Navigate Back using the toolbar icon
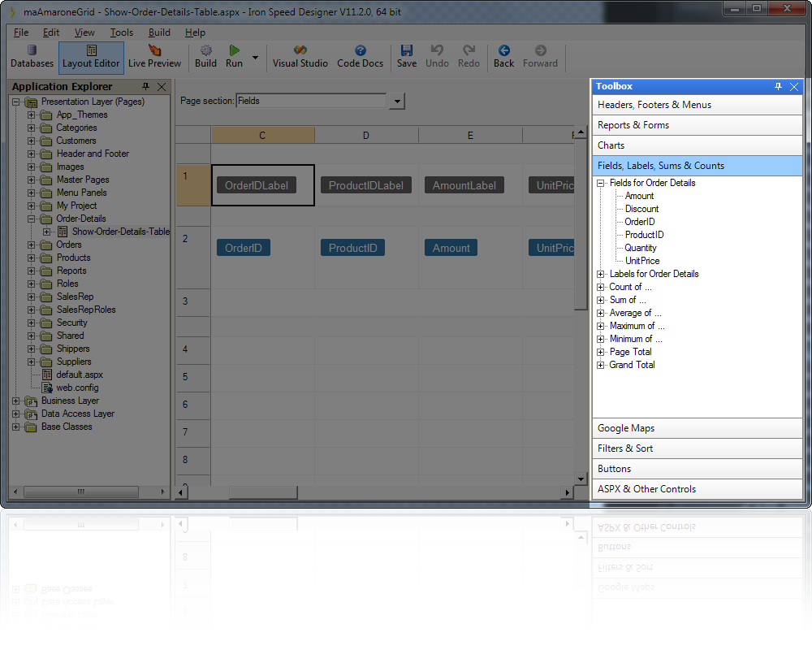The width and height of the screenshot is (812, 650). [503, 57]
